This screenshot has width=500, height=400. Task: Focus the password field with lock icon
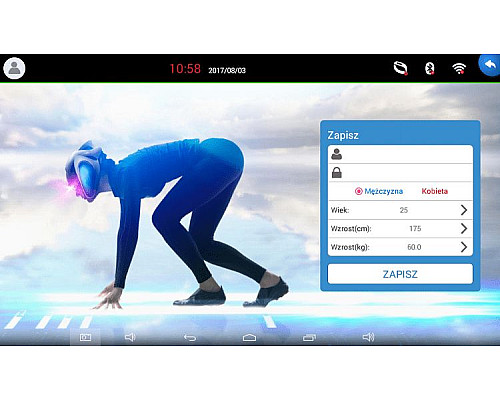click(400, 173)
